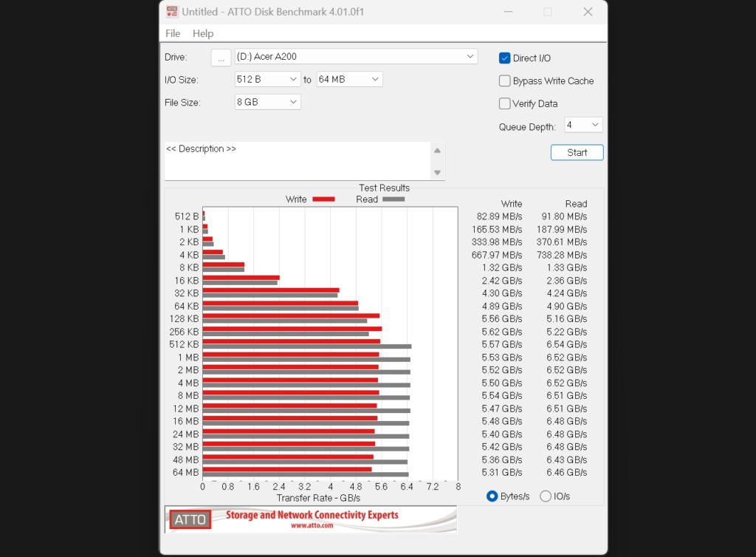
Task: Click the 48 MB row label in chart
Action: pos(185,459)
